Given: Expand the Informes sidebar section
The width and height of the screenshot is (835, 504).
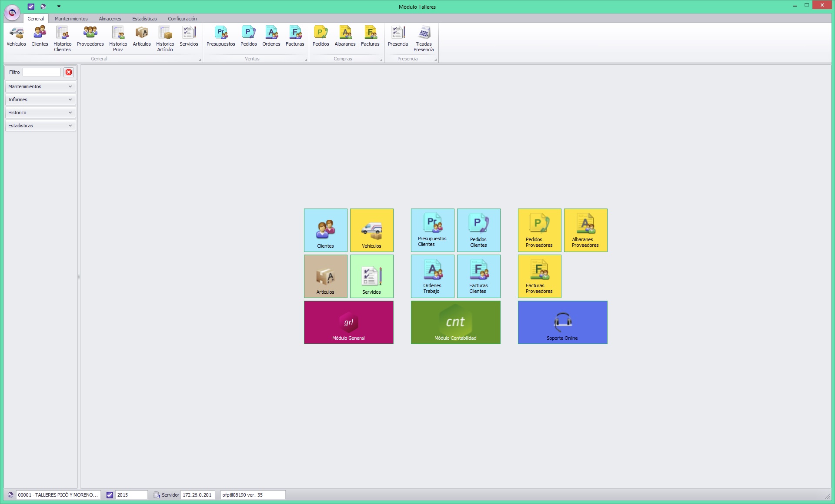Looking at the screenshot, I should coord(40,99).
